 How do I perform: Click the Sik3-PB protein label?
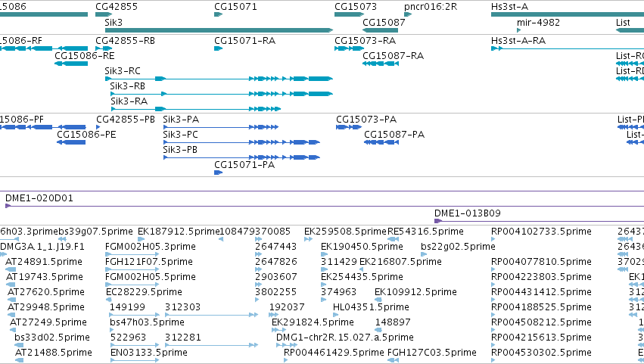pyautogui.click(x=180, y=150)
